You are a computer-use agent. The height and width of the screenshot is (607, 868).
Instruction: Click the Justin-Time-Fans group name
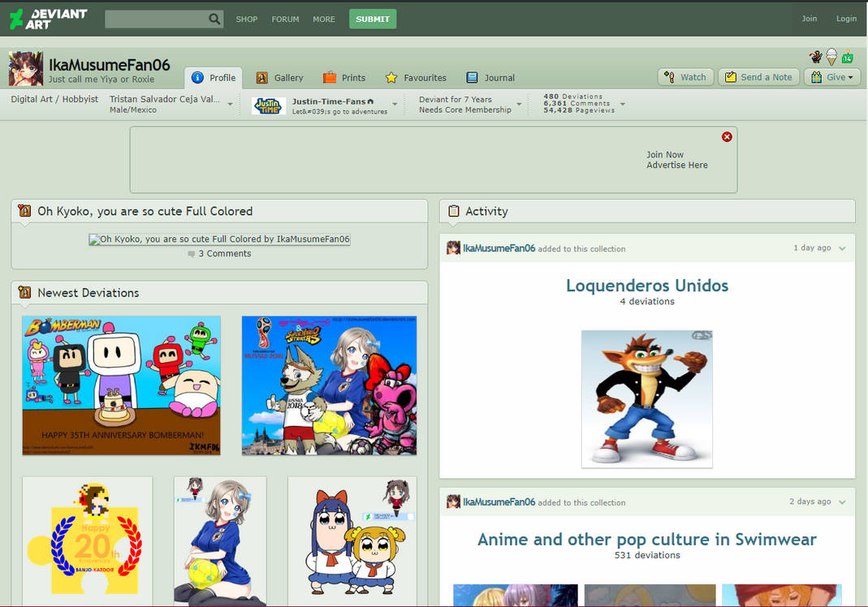click(x=329, y=101)
